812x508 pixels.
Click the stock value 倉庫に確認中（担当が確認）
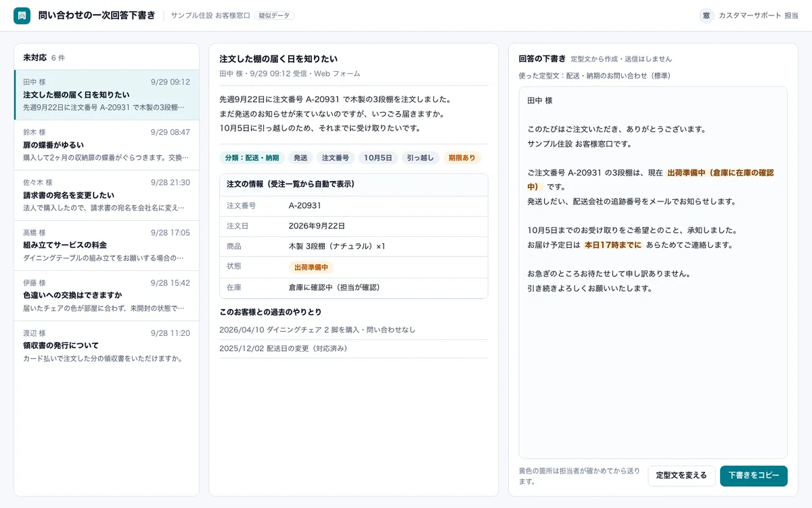point(335,288)
